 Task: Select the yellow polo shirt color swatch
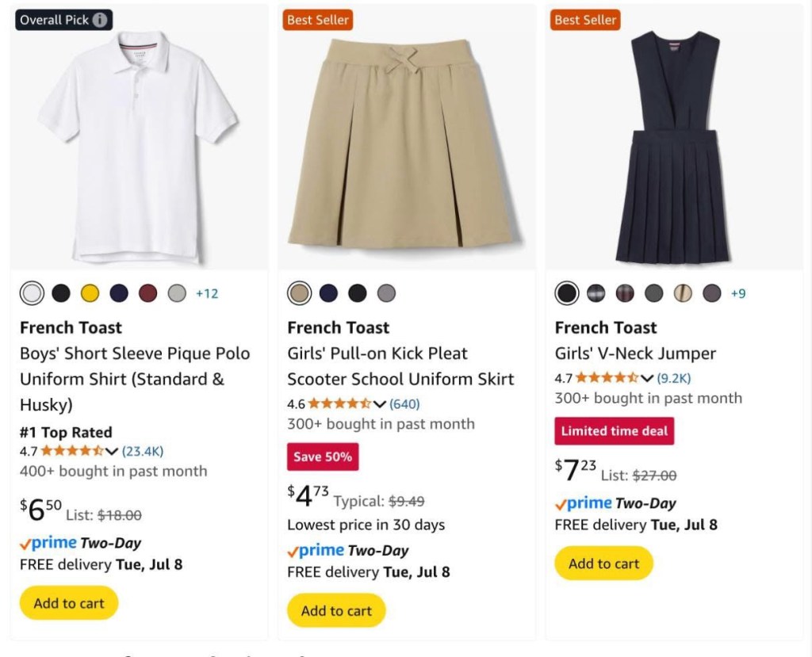(x=90, y=293)
